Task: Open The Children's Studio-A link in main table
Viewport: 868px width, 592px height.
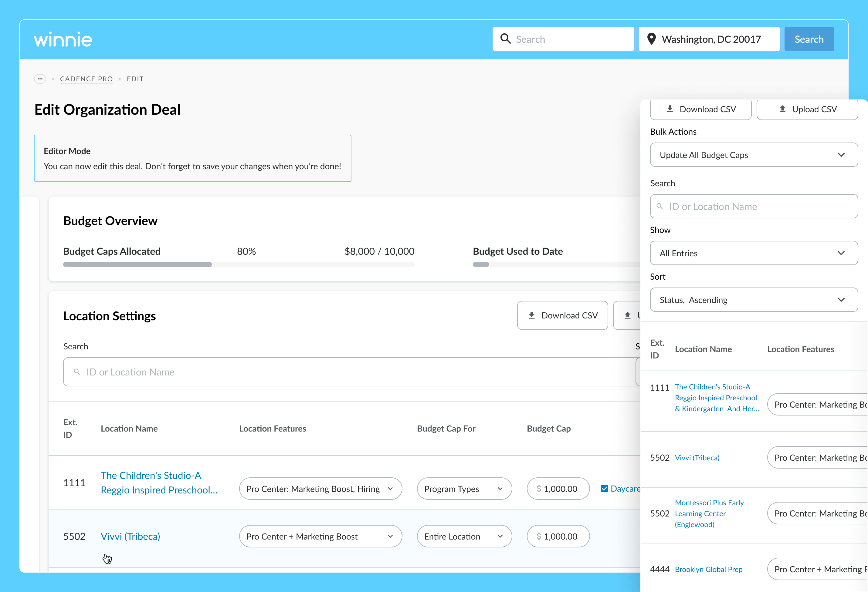Action: (159, 483)
